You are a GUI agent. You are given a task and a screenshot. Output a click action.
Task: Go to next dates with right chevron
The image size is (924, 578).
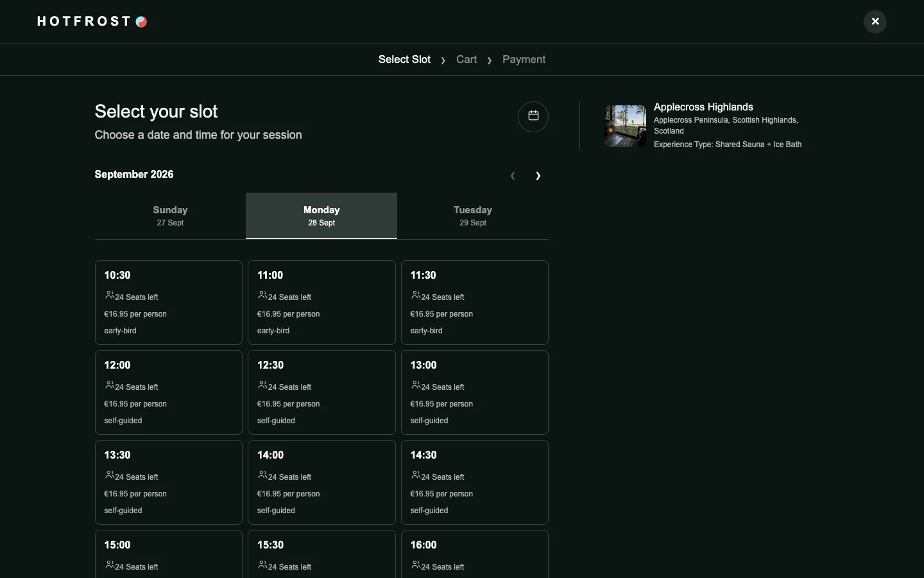538,176
